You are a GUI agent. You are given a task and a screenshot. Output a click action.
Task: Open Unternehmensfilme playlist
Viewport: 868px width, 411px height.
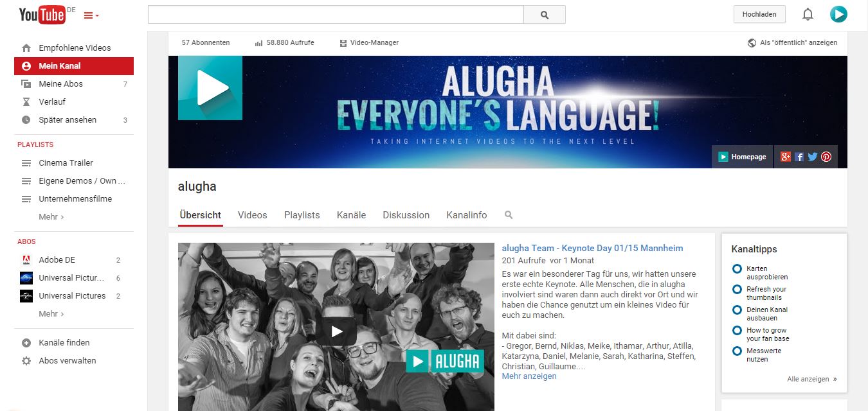(x=74, y=199)
